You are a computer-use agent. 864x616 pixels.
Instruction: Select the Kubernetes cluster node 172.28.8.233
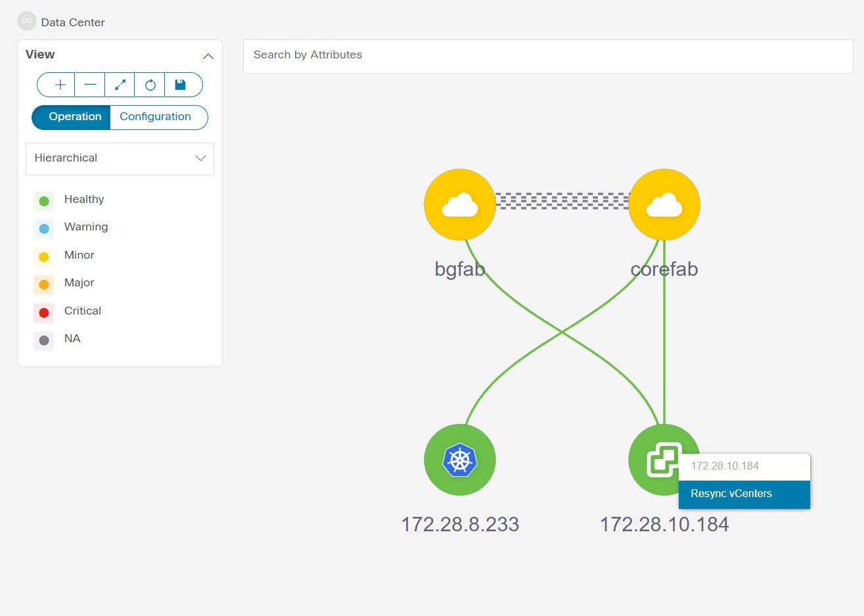coord(460,460)
